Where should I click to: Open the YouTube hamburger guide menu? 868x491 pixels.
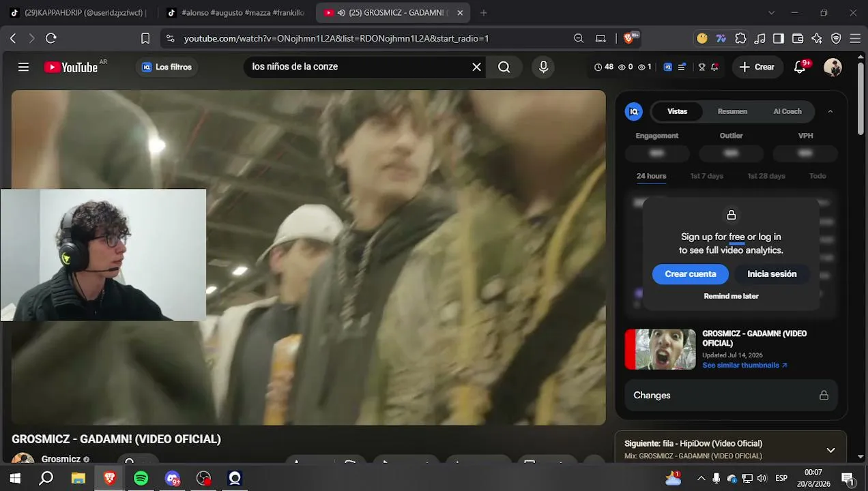coord(23,67)
